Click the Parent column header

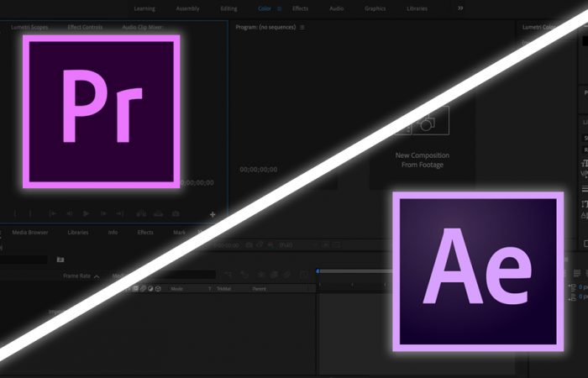pyautogui.click(x=259, y=289)
